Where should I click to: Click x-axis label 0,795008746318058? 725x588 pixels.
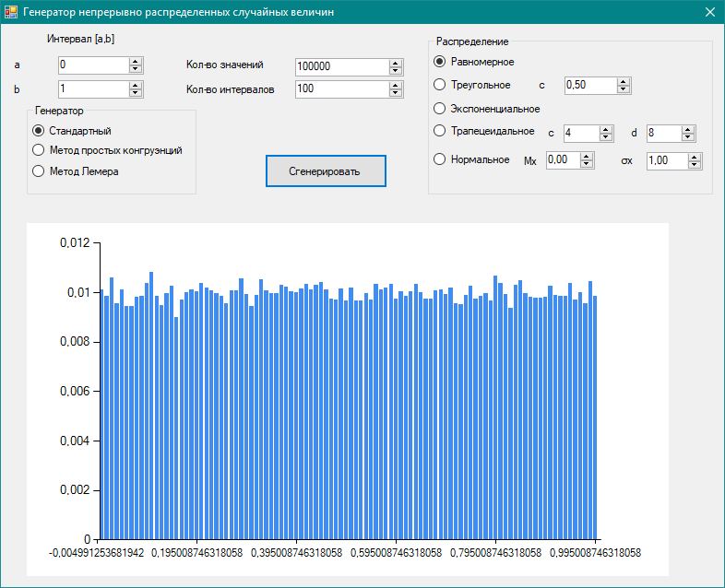click(495, 553)
